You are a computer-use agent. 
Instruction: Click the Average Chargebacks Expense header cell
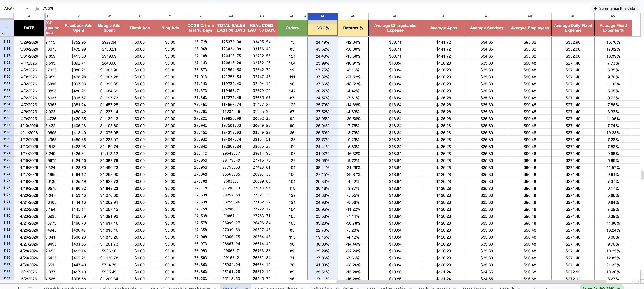click(395, 28)
